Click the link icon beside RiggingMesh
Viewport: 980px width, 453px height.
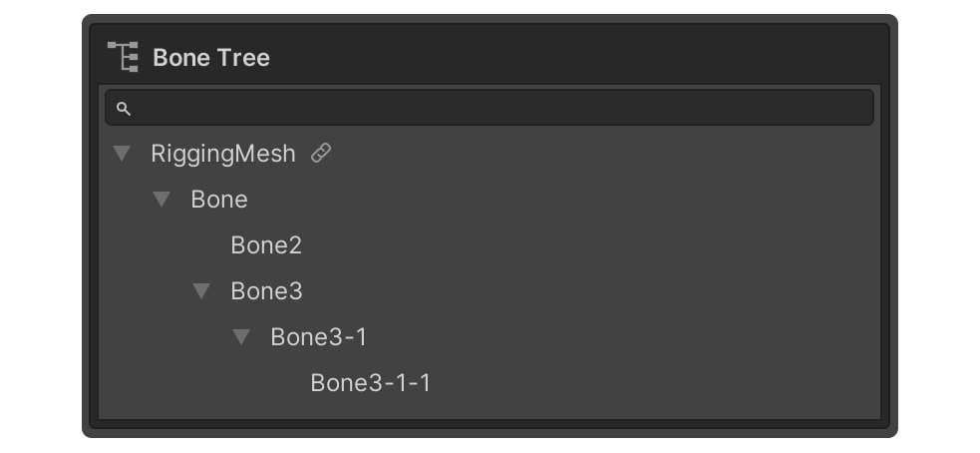click(321, 154)
